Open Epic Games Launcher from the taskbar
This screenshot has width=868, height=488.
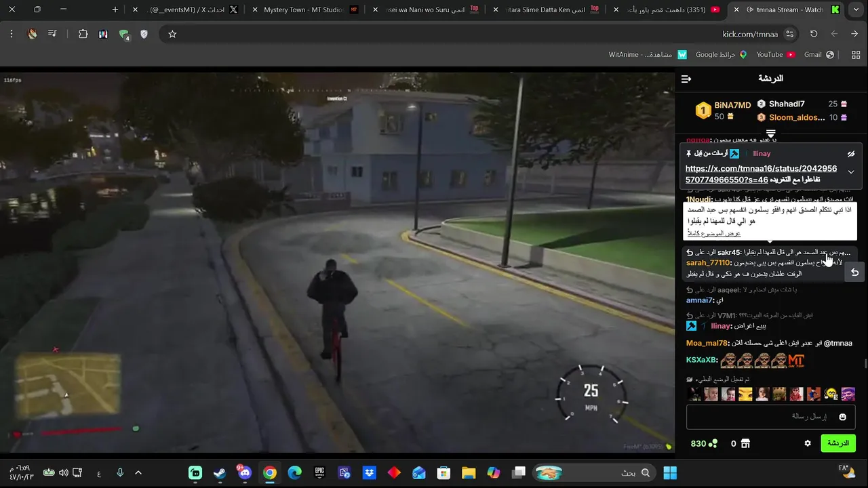(319, 472)
